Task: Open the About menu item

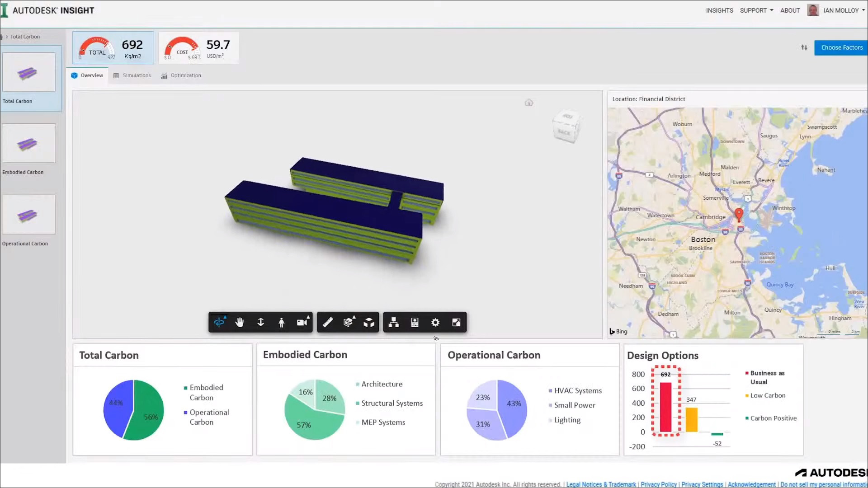Action: [x=790, y=10]
